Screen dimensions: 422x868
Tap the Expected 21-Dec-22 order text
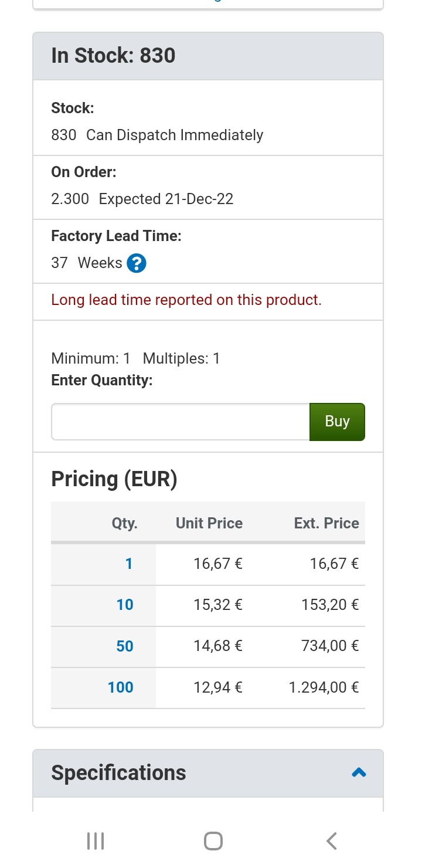pyautogui.click(x=166, y=199)
